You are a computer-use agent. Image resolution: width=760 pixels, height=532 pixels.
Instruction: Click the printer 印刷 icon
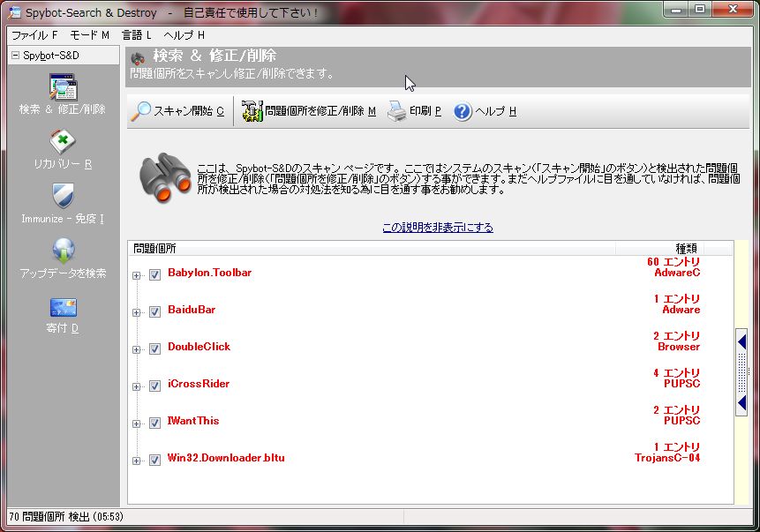[396, 111]
